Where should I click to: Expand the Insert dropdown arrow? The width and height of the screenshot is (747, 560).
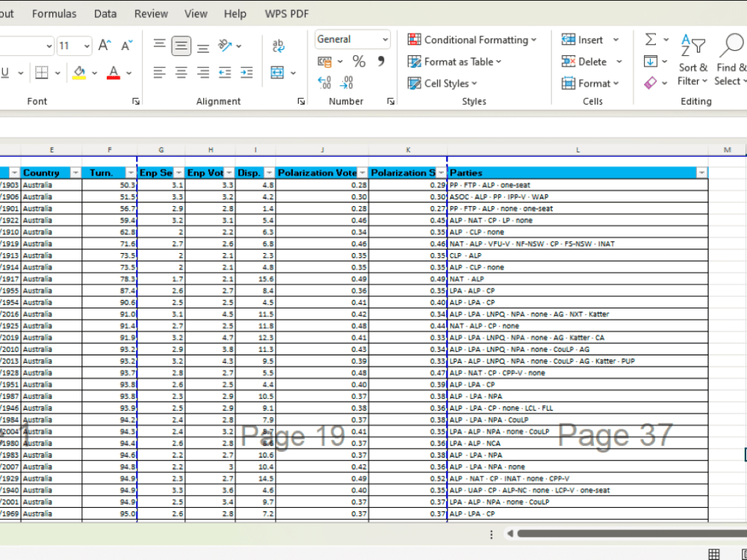coord(616,40)
